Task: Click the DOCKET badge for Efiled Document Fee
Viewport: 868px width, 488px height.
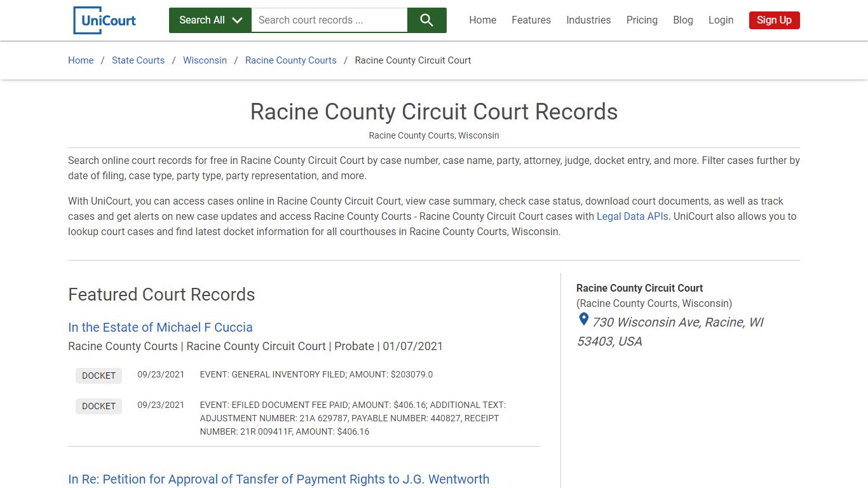Action: [x=98, y=406]
